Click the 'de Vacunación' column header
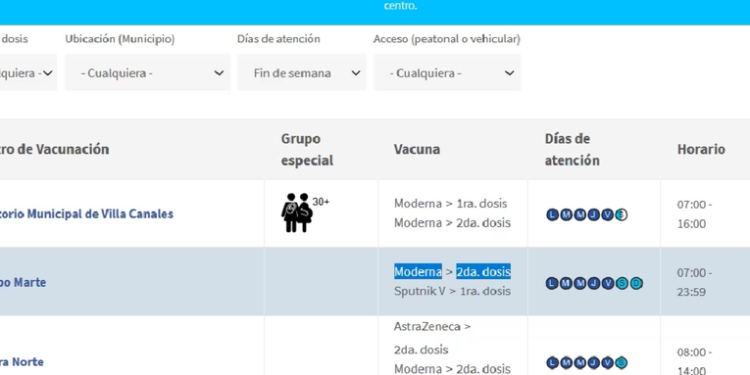Screen dimensions: 750x375 (55, 149)
